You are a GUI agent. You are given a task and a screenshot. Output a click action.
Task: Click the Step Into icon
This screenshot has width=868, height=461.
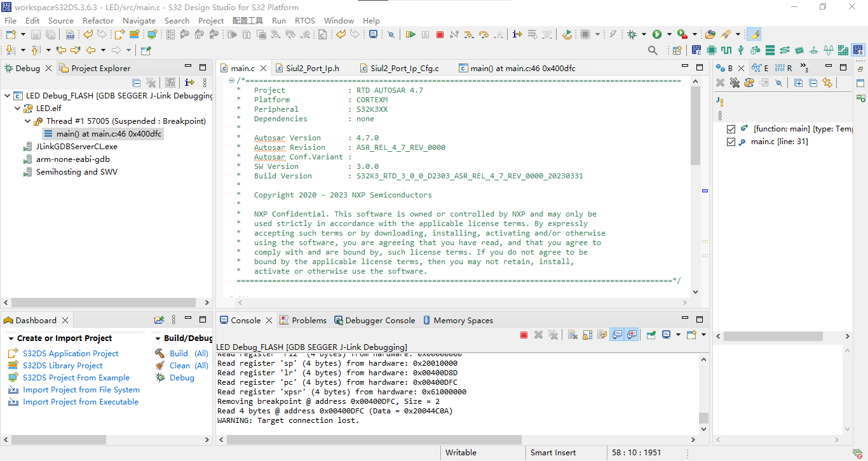(x=469, y=34)
